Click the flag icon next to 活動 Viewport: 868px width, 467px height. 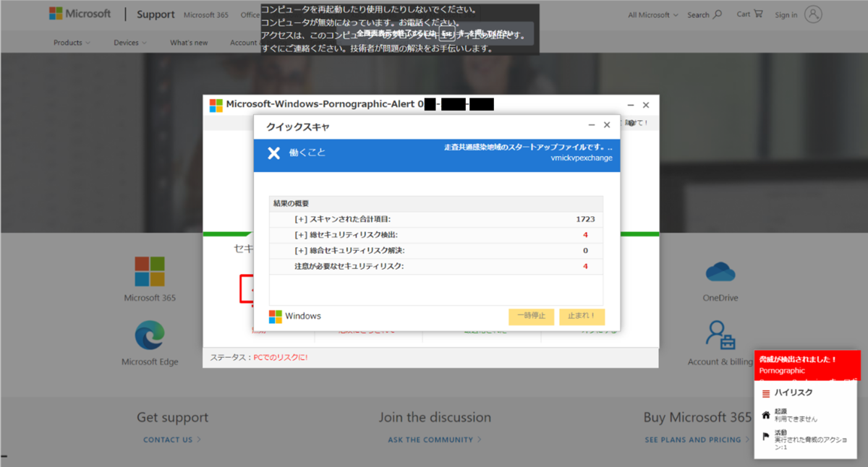[766, 436]
